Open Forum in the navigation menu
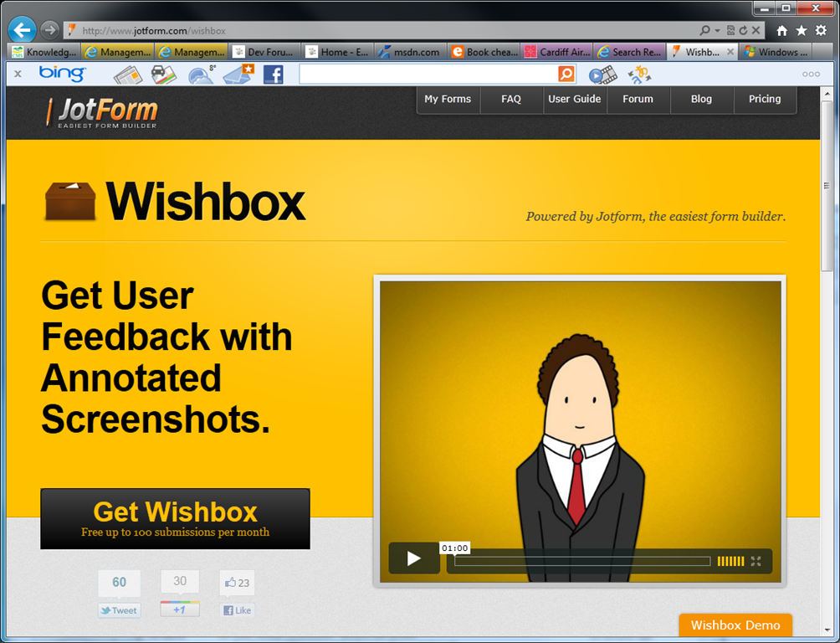 tap(638, 99)
